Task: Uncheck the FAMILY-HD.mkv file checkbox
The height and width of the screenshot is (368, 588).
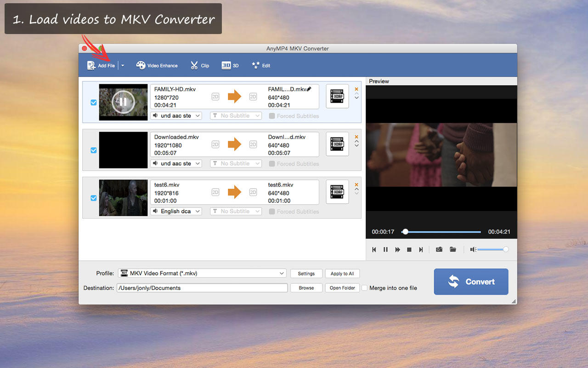Action: [94, 103]
